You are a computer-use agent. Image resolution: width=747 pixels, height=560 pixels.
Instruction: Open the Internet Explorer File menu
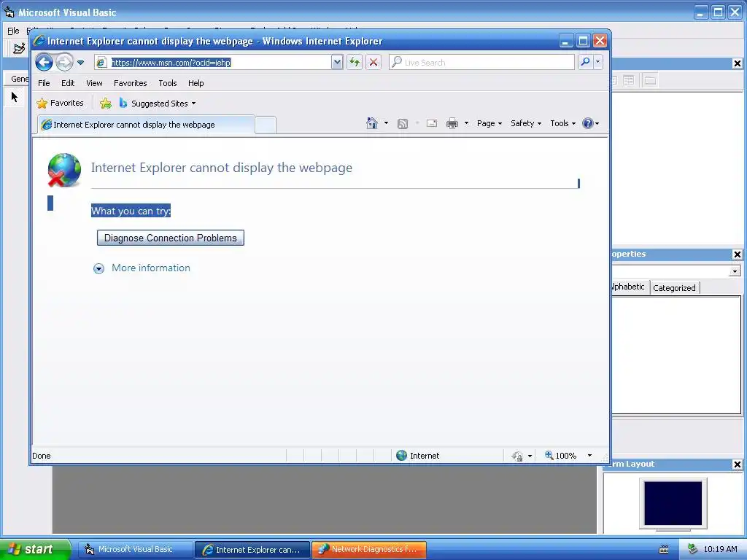click(x=44, y=83)
